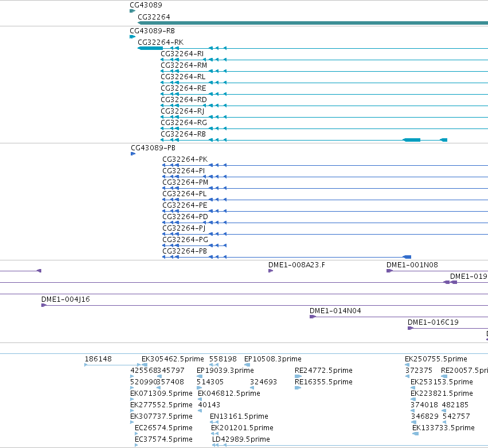Screen dimensions: 488x448
Task: Select the 558198 EST label
Action: [223, 359]
